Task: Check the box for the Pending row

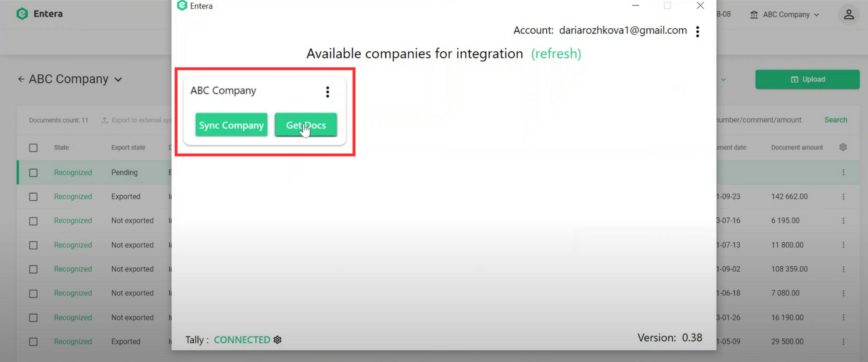Action: [x=33, y=173]
